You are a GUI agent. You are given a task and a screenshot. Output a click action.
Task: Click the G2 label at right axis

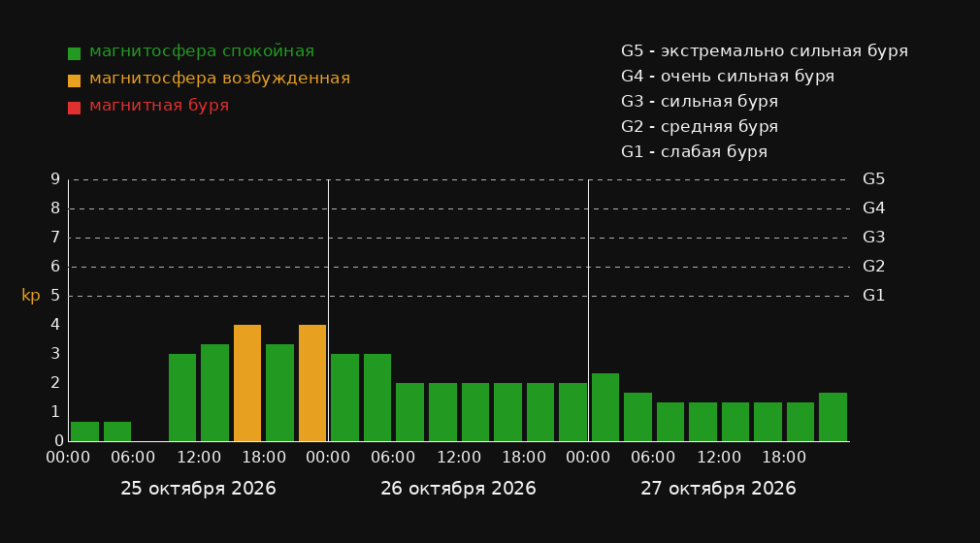(873, 267)
